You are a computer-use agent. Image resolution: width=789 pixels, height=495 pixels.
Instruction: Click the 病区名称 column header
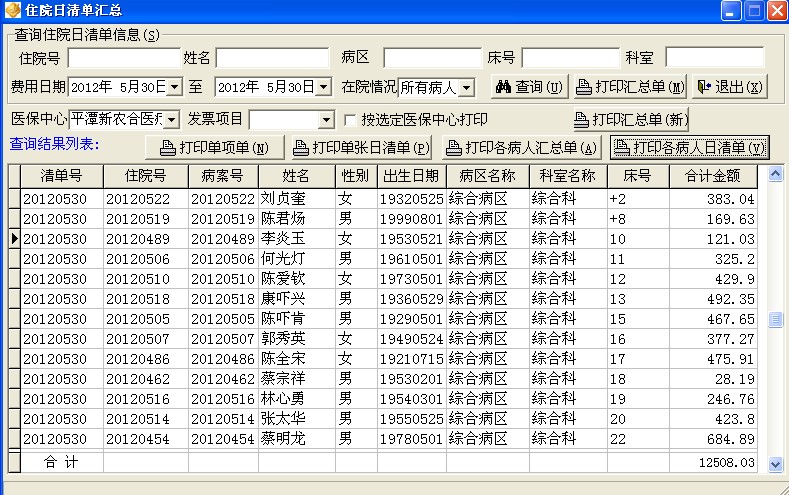tap(488, 176)
